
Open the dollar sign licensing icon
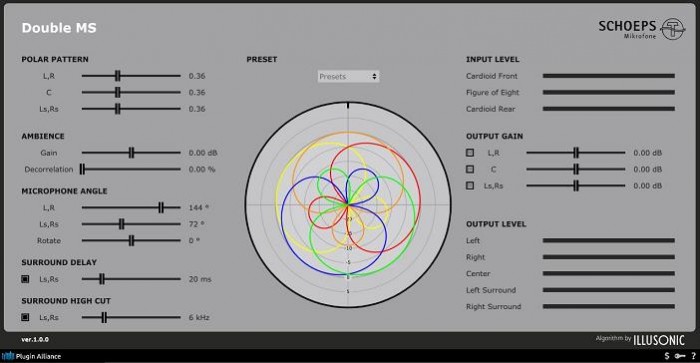667,356
